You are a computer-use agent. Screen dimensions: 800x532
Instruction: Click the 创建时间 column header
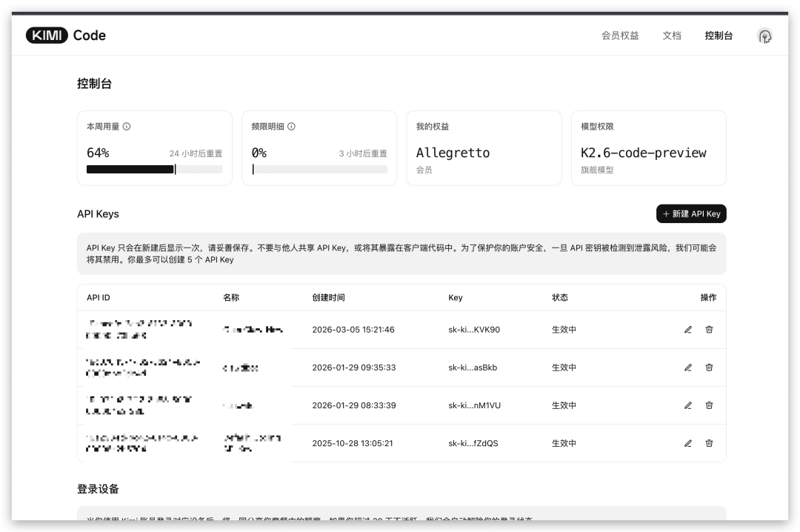tap(328, 298)
